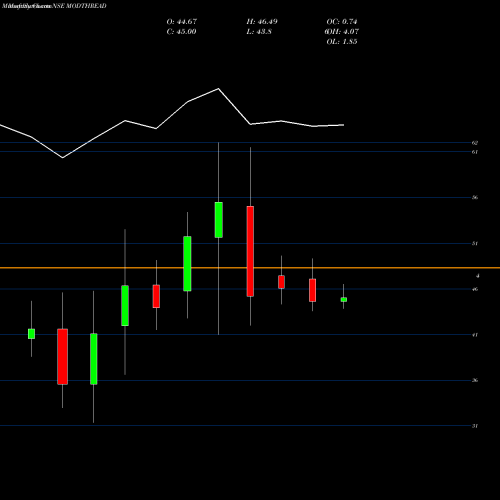
Task: Click the white indicator line's highest peak
Action: (x=218, y=89)
